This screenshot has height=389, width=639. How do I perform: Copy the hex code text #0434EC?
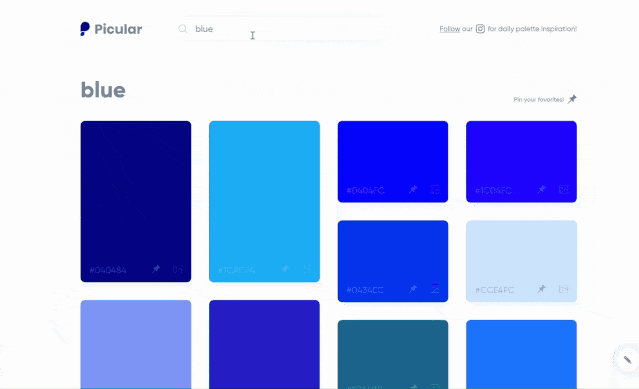click(x=365, y=290)
